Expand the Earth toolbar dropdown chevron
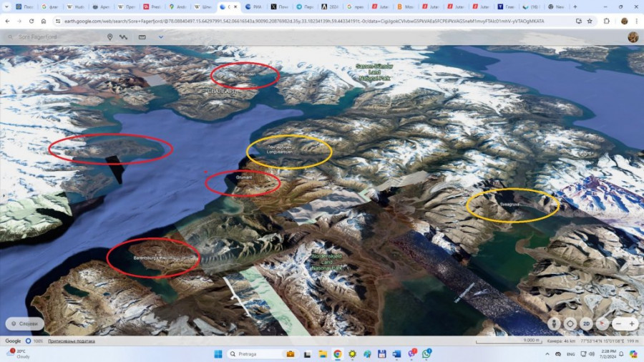This screenshot has height=362, width=644. click(x=160, y=36)
